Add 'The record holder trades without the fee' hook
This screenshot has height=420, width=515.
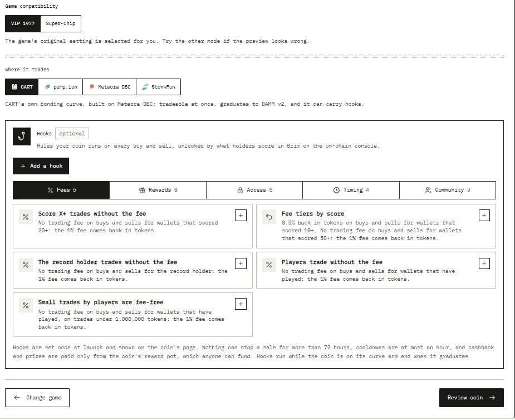coord(241,263)
